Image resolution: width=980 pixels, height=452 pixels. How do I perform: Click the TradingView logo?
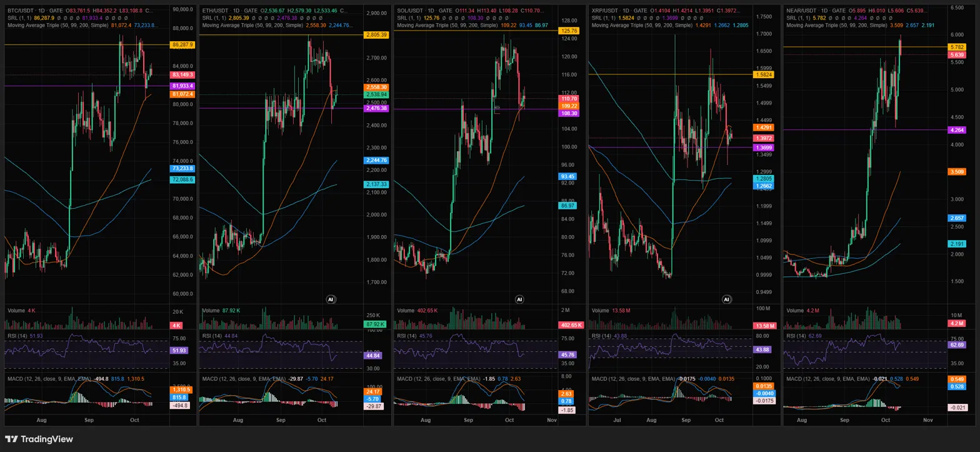click(x=39, y=439)
